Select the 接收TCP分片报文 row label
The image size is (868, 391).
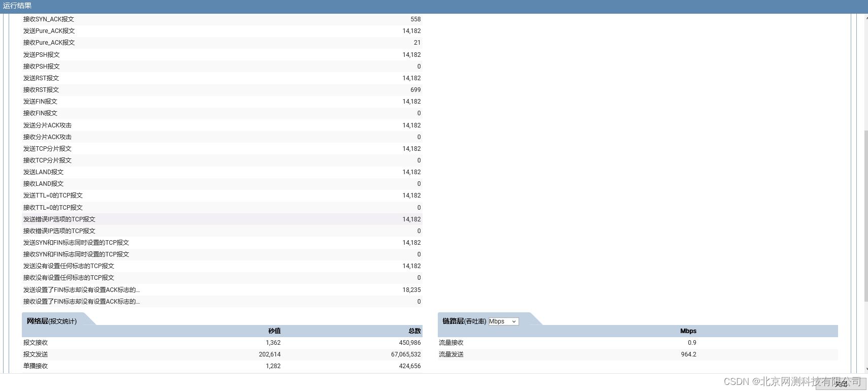coord(47,160)
